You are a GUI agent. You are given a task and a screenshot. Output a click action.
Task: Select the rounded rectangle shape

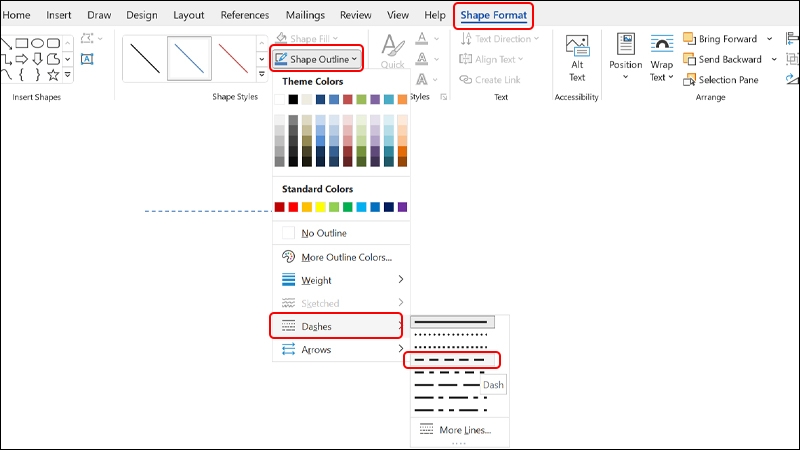[x=53, y=43]
